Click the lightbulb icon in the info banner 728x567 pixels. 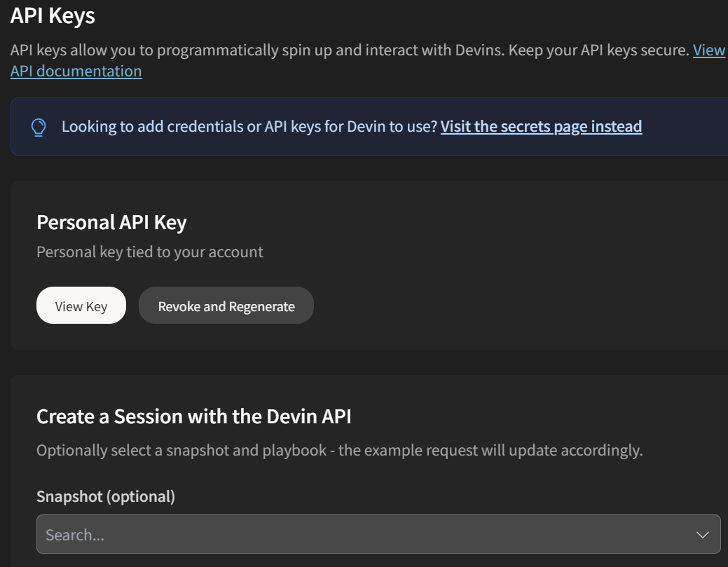(x=39, y=127)
